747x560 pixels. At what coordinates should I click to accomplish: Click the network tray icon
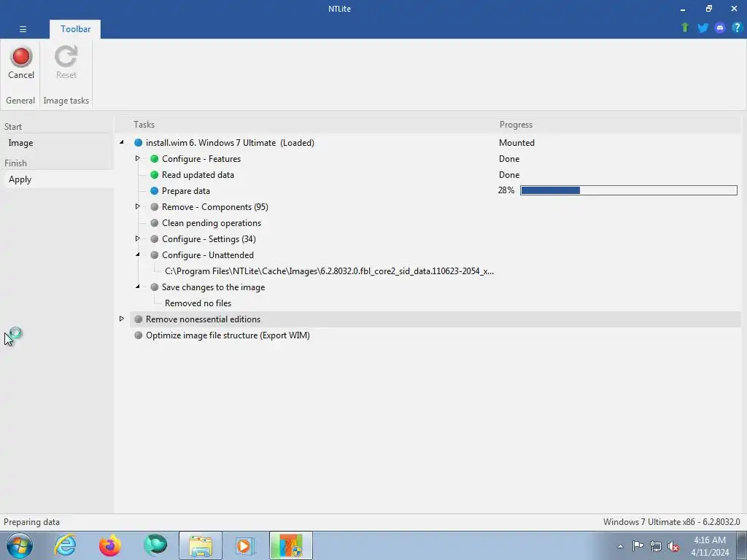click(x=656, y=546)
